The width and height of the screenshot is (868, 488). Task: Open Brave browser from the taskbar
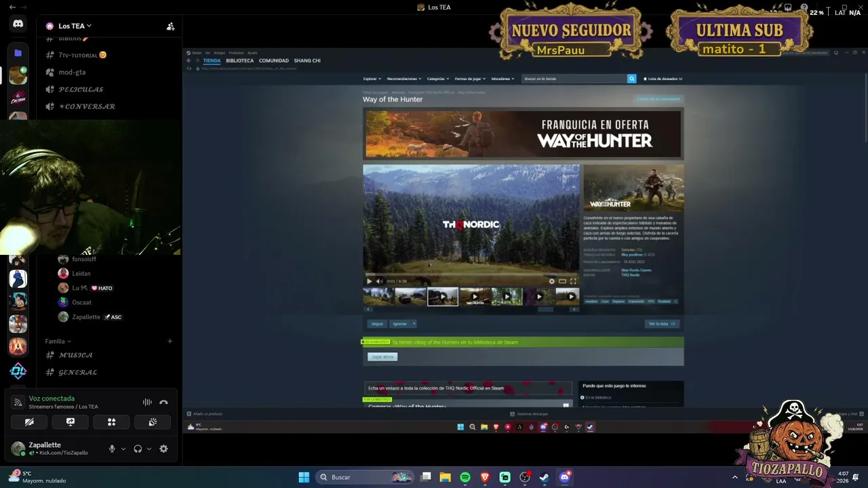pyautogui.click(x=485, y=477)
